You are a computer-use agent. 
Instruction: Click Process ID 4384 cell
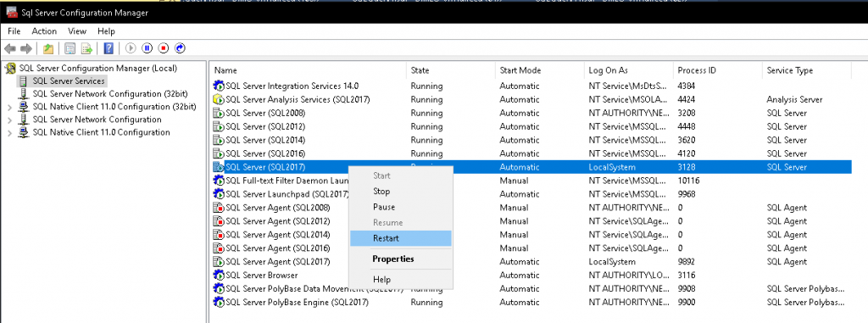coord(687,86)
